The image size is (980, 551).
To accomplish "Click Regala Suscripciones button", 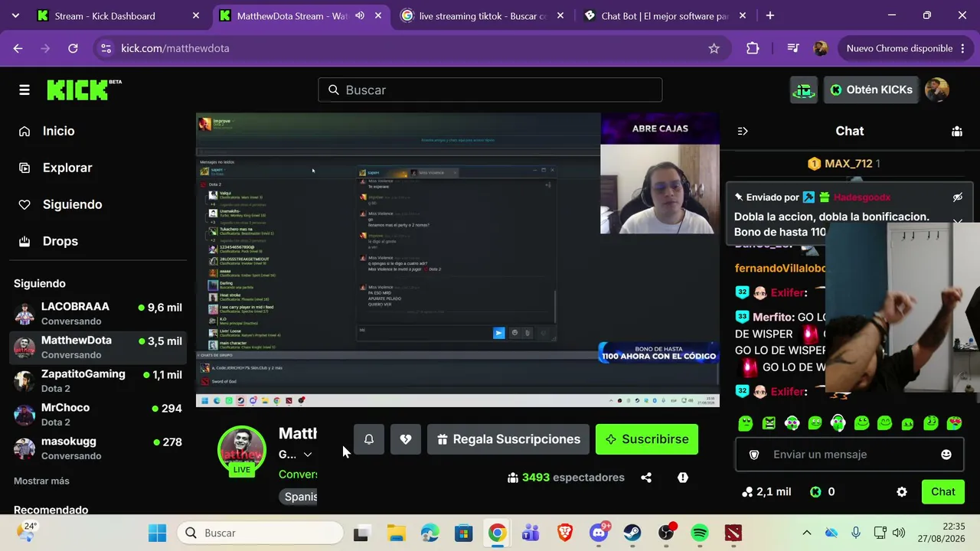I will click(x=508, y=439).
